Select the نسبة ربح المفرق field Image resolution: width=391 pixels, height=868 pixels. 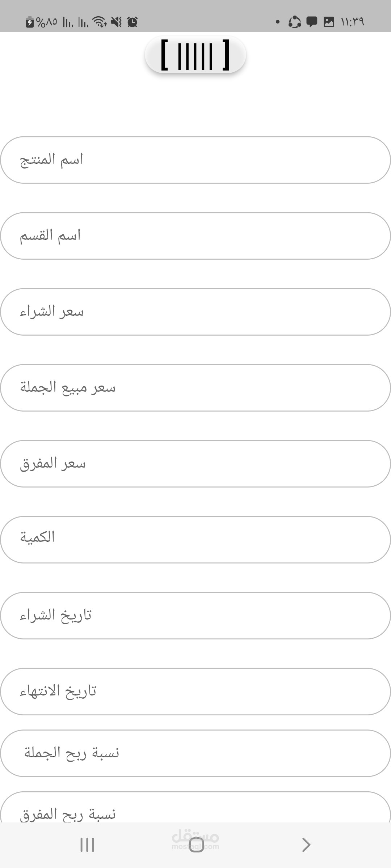[x=195, y=807]
